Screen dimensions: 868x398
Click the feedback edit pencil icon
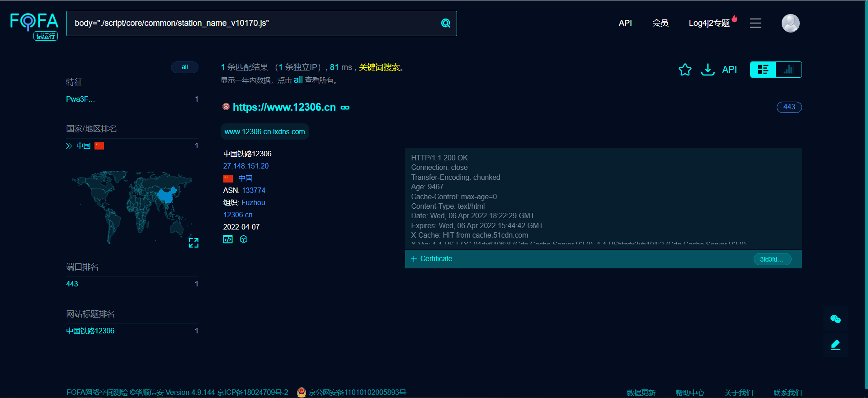point(835,345)
